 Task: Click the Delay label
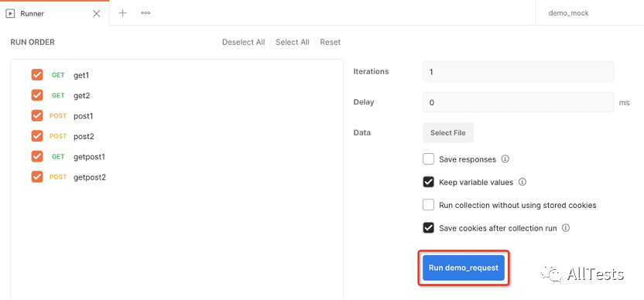(x=364, y=102)
